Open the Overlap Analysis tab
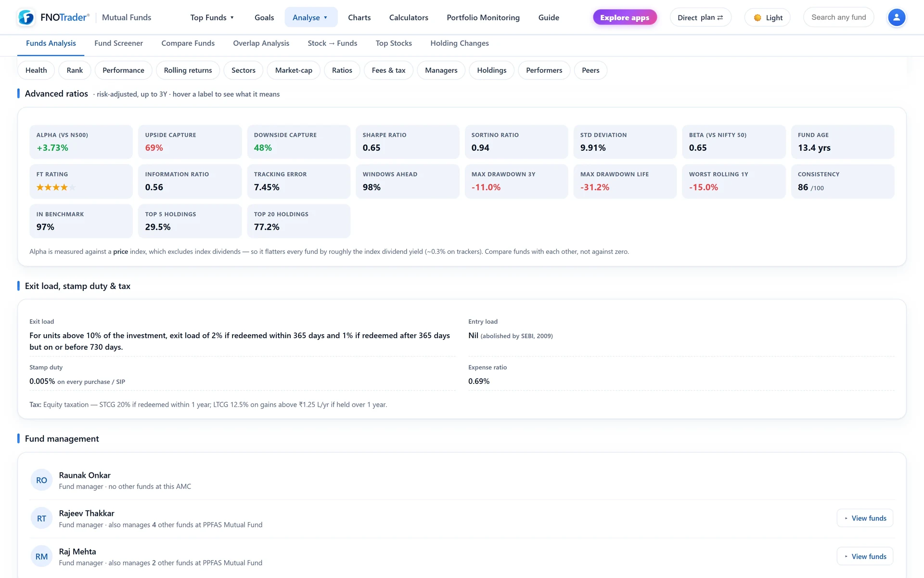The width and height of the screenshot is (924, 578). click(x=261, y=43)
